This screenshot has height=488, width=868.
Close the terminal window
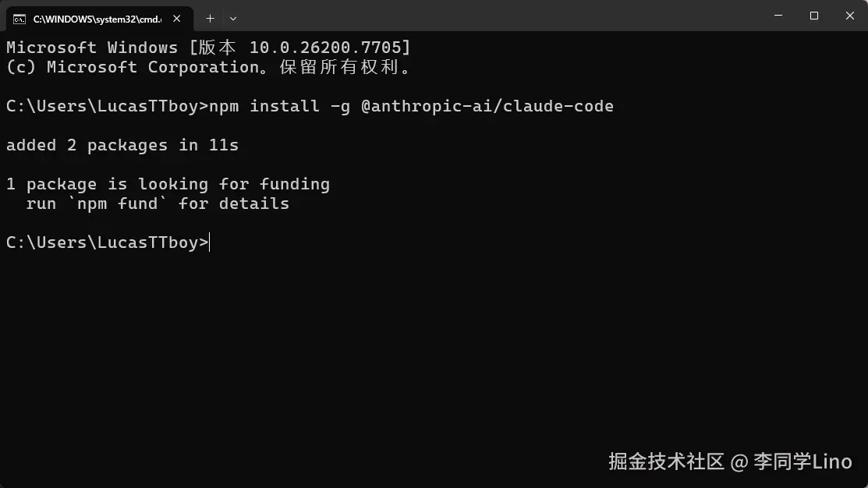click(849, 16)
